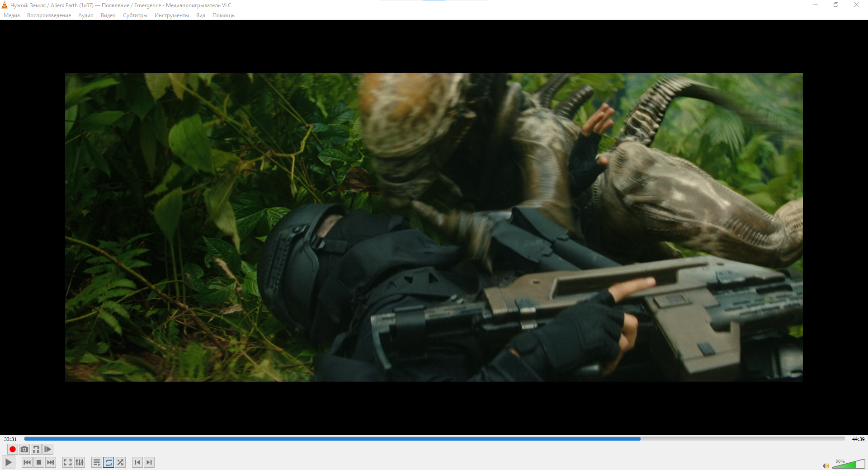Viewport: 868px width, 470px height.
Task: Go to the previous media item
Action: coord(27,462)
